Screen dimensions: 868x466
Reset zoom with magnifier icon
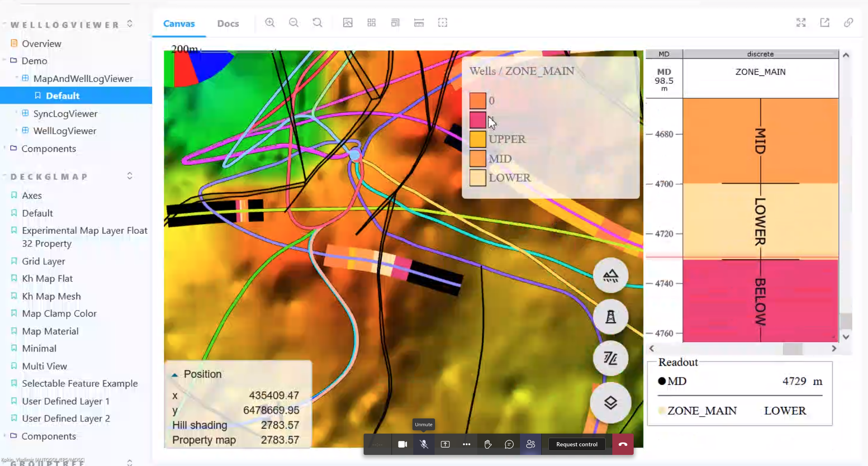[x=317, y=23]
